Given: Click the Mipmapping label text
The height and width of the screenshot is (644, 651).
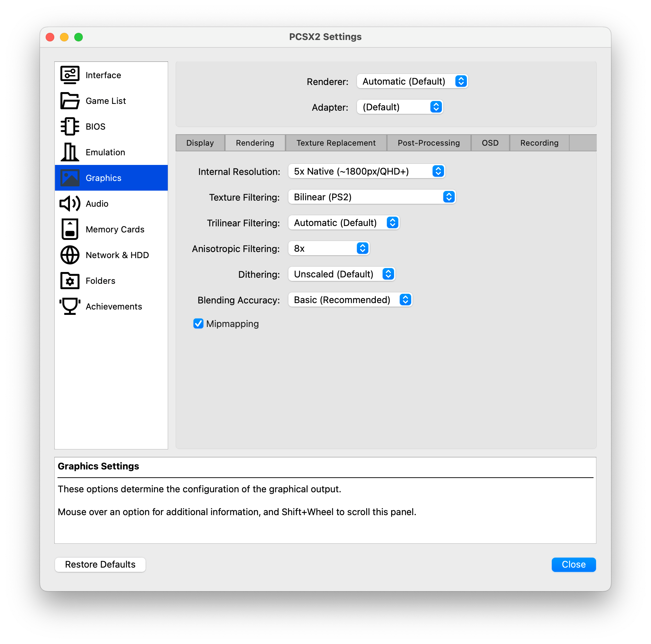Looking at the screenshot, I should (x=233, y=324).
